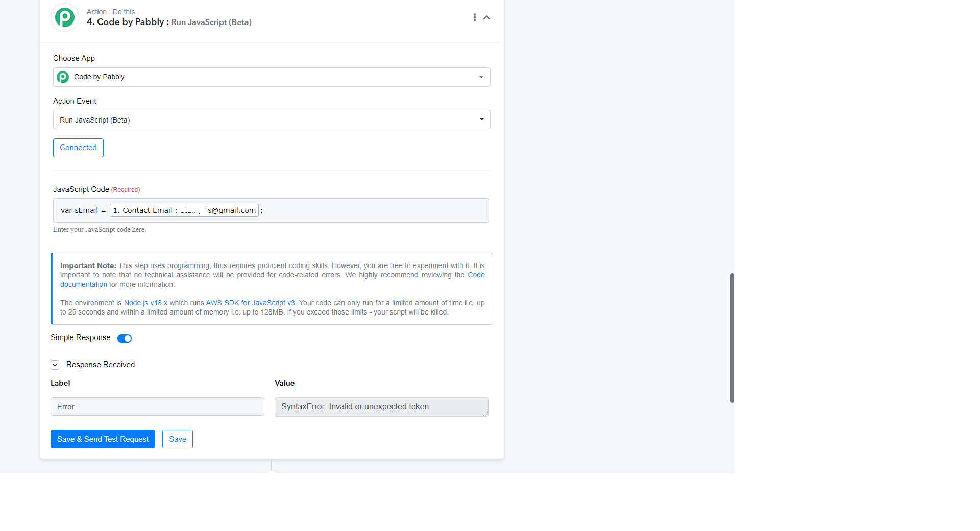Click the Error label field
This screenshot has width=980, height=531.
[x=157, y=406]
